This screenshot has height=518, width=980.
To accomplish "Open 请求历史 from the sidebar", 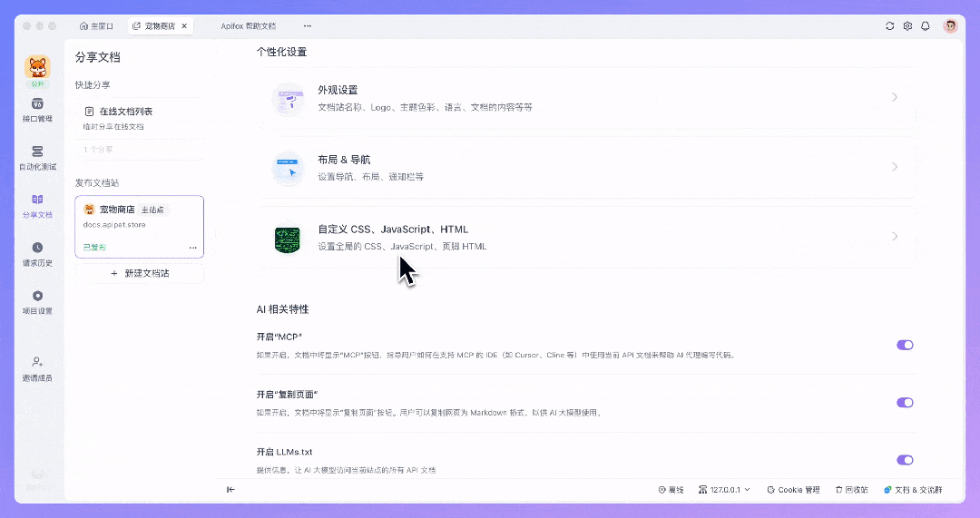I will (37, 254).
